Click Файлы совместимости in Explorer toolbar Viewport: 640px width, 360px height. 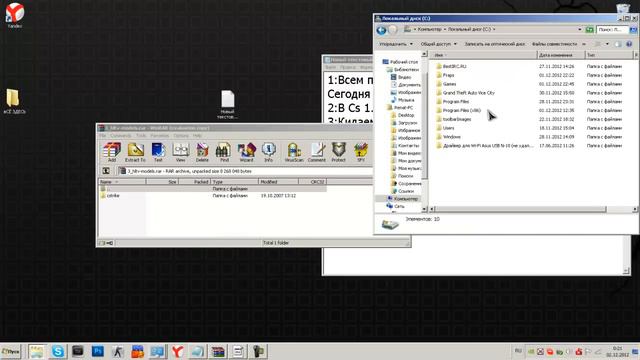(x=554, y=44)
